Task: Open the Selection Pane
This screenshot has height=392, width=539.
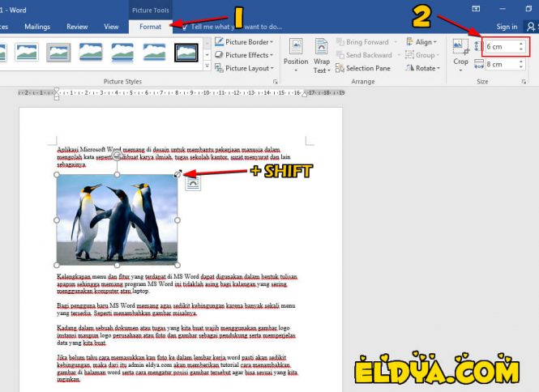Action: (x=363, y=68)
